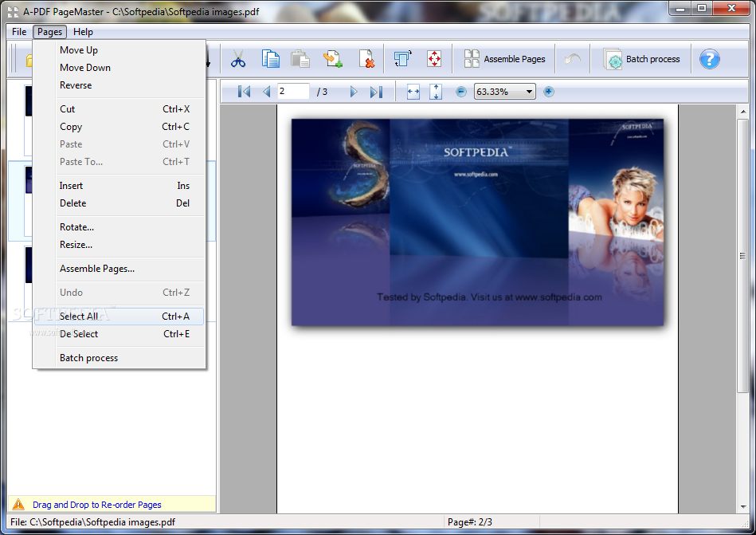
Task: Click the vertical scrollbar up arrow
Action: [x=742, y=112]
